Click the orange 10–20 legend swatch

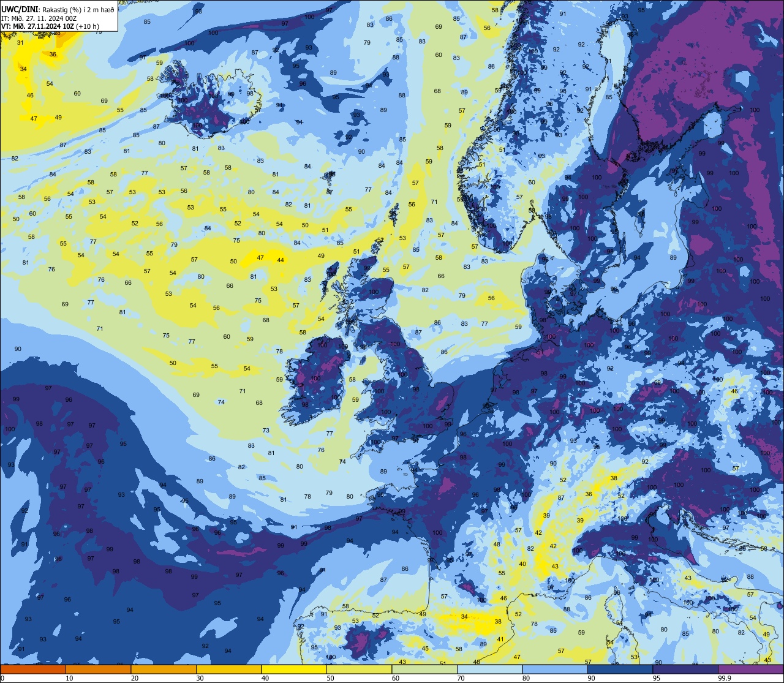tap(98, 669)
